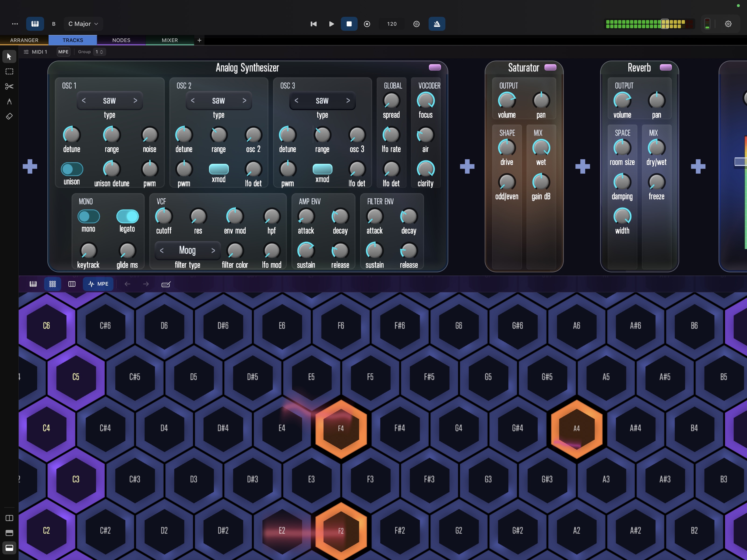
Task: Click the keyboard edit pencil icon
Action: pyautogui.click(x=166, y=284)
